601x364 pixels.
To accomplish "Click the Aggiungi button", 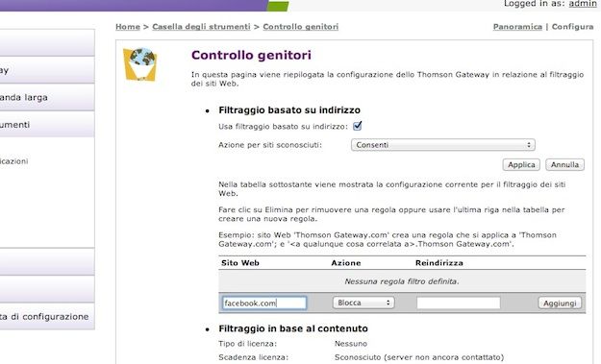I will (560, 303).
